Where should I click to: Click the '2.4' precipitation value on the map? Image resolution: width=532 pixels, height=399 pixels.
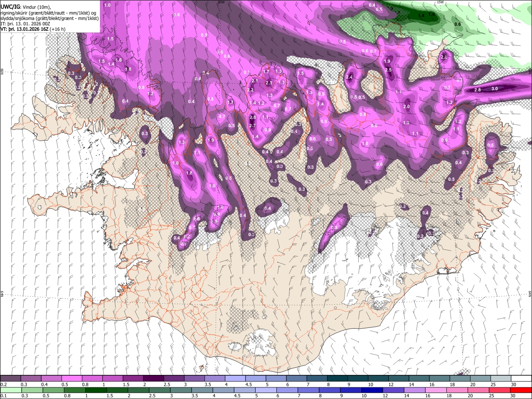(349, 77)
